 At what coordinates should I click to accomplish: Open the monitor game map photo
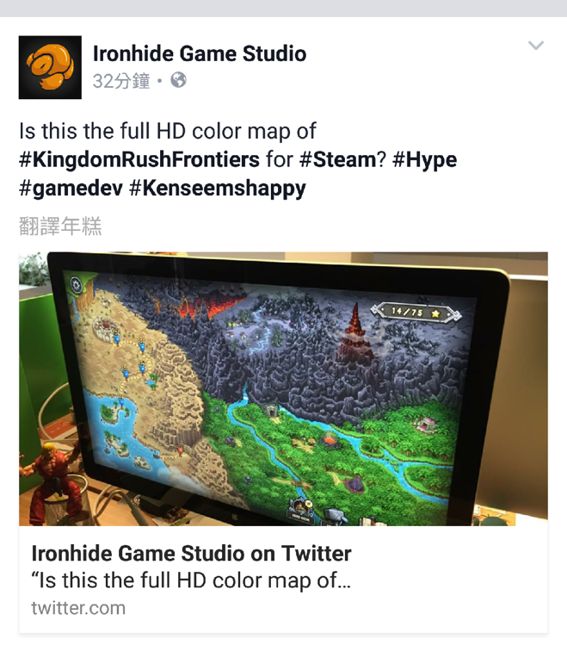(283, 389)
